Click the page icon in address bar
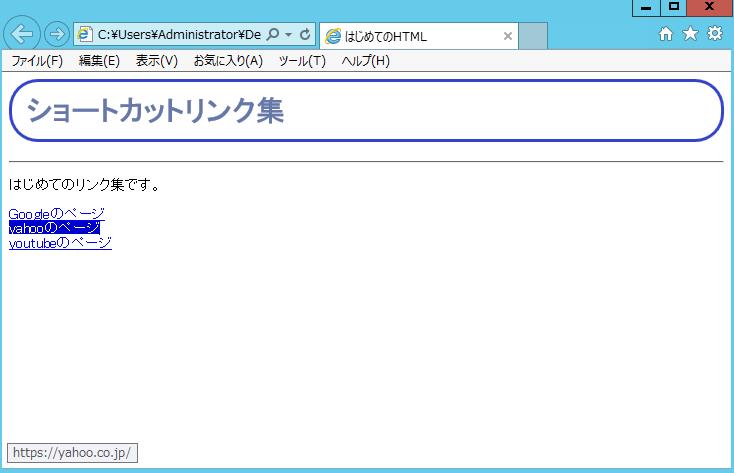 pyautogui.click(x=85, y=34)
